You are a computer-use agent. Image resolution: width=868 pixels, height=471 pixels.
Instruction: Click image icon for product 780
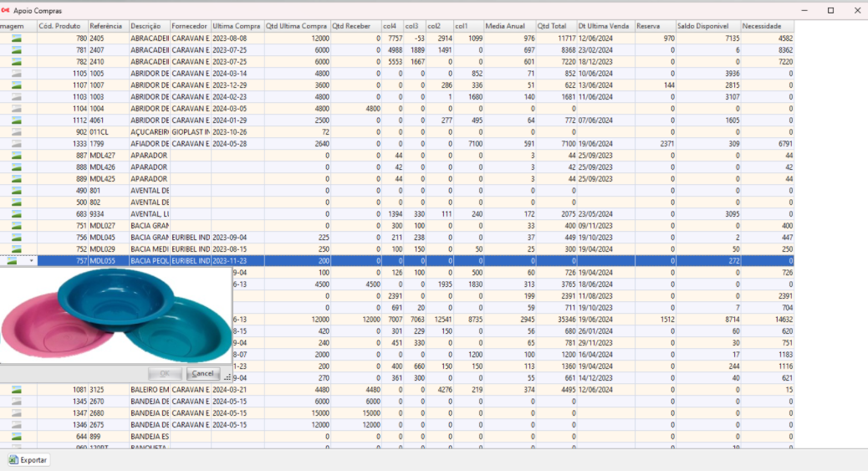15,38
